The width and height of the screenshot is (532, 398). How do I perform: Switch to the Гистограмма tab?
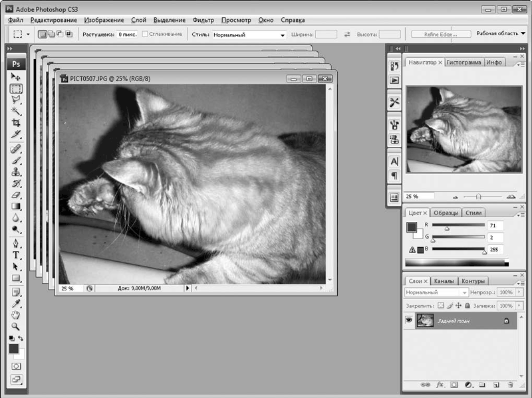(464, 62)
